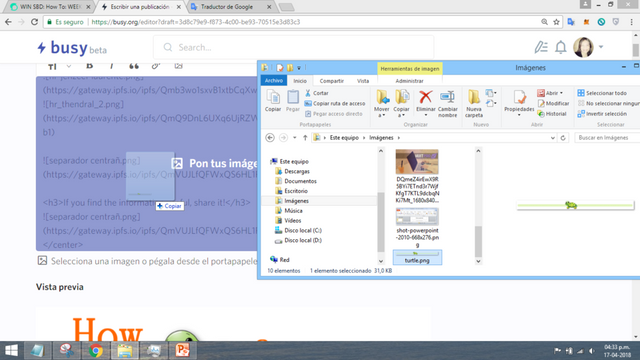Click the busy Search field
640x360 pixels.
[x=293, y=47]
